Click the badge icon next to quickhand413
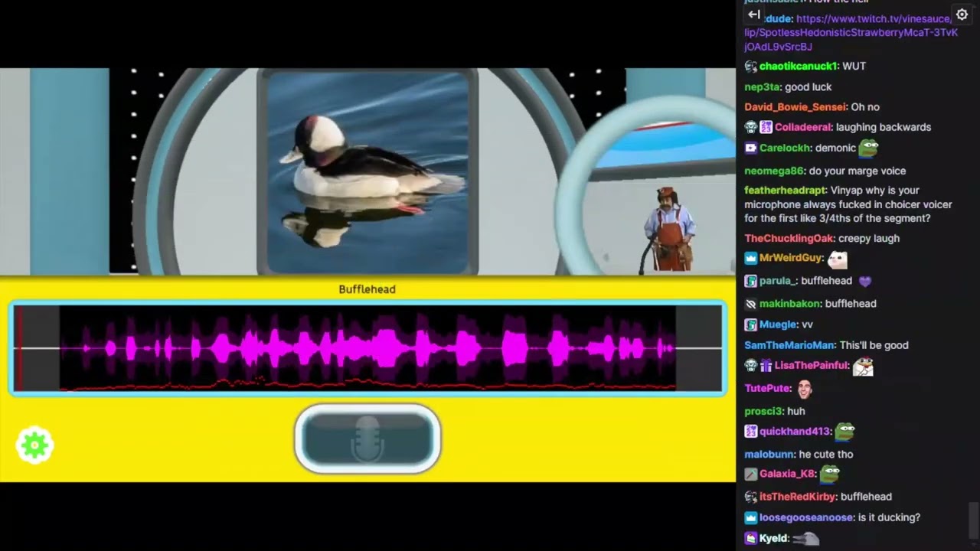Viewport: 980px width, 551px height. [x=750, y=432]
